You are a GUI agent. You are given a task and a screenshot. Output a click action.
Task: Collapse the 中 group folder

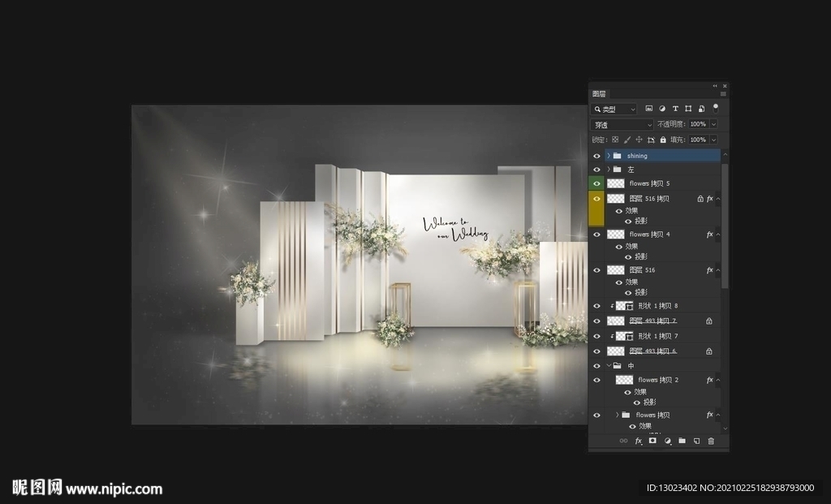[609, 366]
